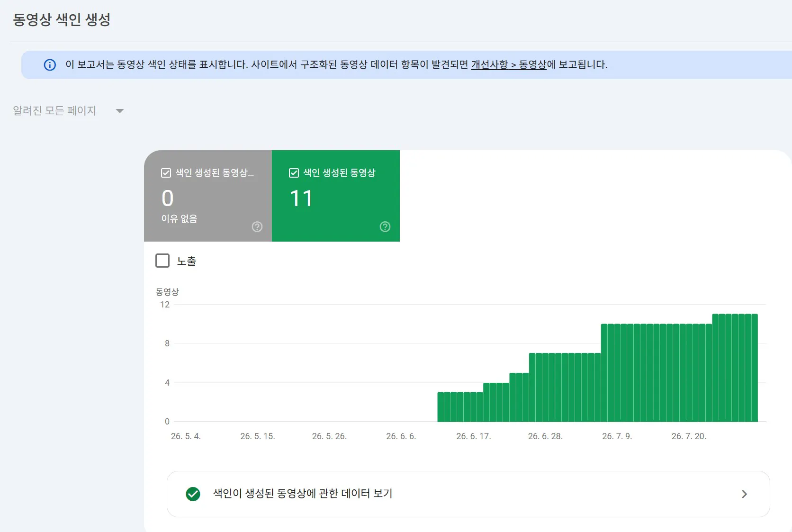This screenshot has height=532, width=792.
Task: Click the help icon on the green card
Action: pos(385,227)
